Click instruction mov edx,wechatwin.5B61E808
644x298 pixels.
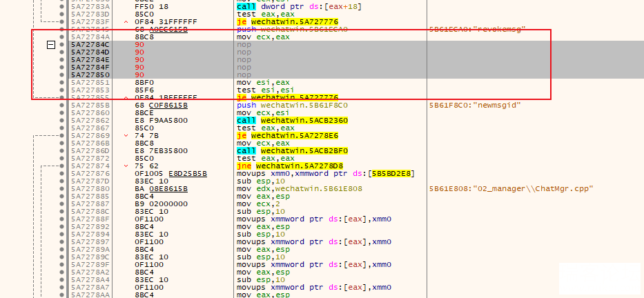pos(300,189)
